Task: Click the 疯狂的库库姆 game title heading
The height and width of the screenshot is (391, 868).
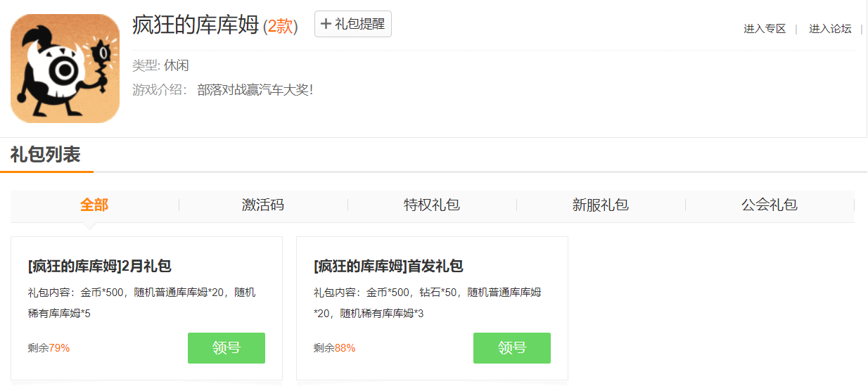Action: pos(196,25)
